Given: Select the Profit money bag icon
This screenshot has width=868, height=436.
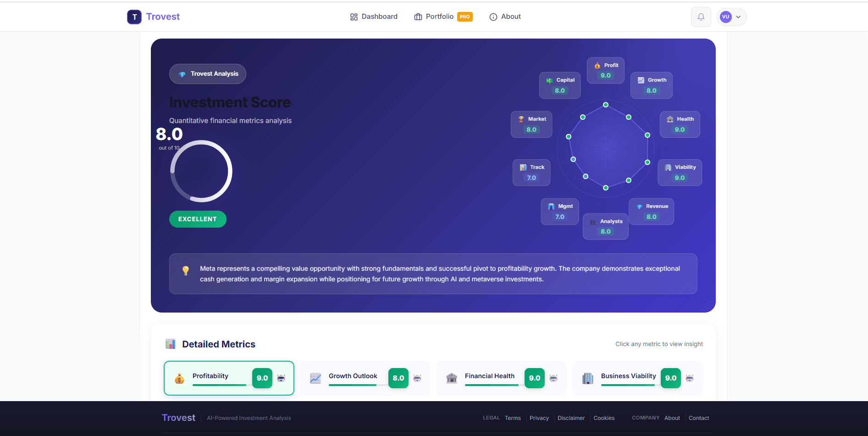Looking at the screenshot, I should point(597,65).
